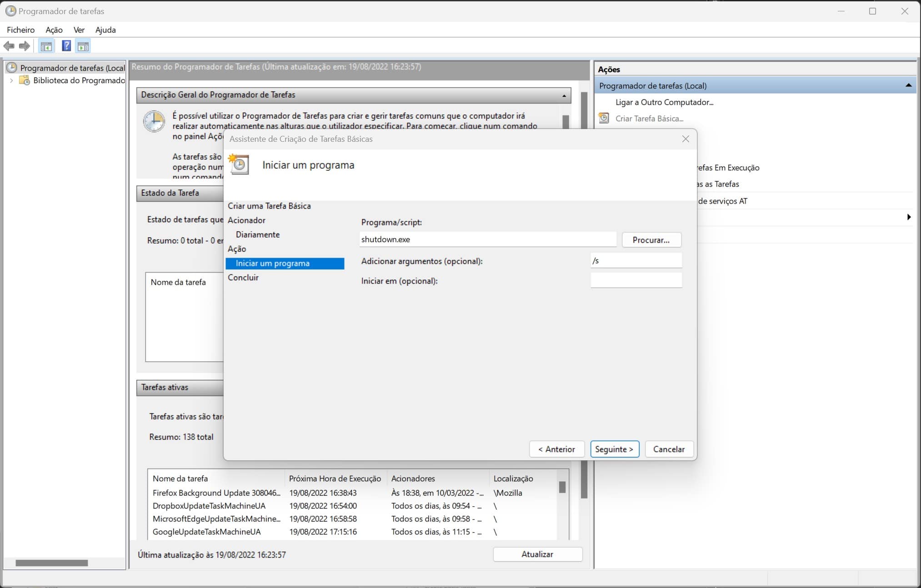This screenshot has height=588, width=921.
Task: Click the Programa/script input field
Action: pyautogui.click(x=487, y=239)
